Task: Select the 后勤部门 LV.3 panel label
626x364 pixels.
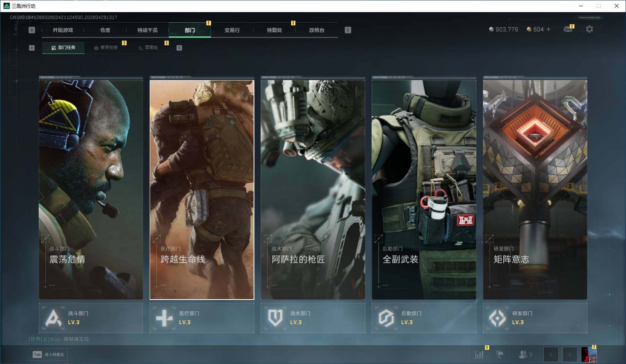Action: click(411, 318)
